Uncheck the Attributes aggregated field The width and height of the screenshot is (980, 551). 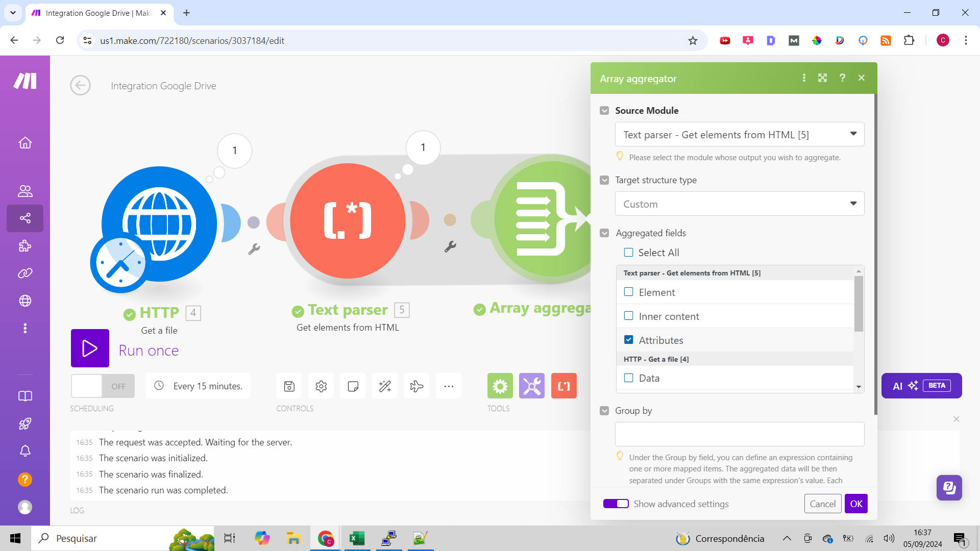click(x=628, y=340)
